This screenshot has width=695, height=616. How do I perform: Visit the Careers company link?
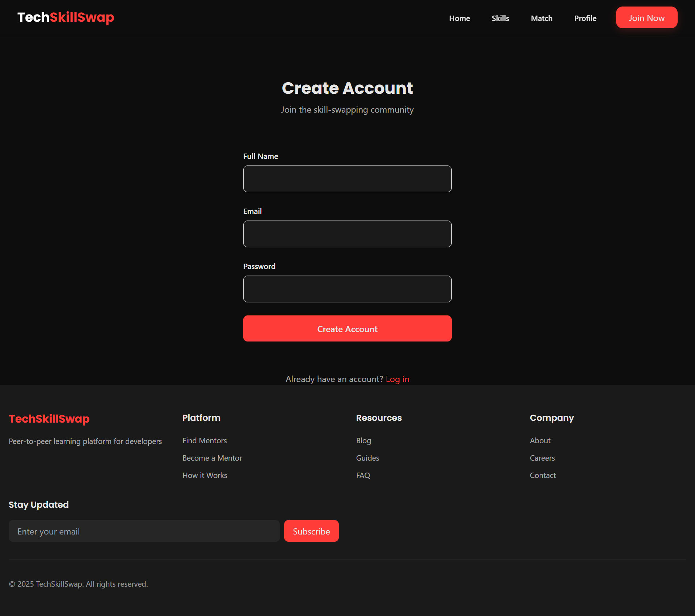pos(542,458)
